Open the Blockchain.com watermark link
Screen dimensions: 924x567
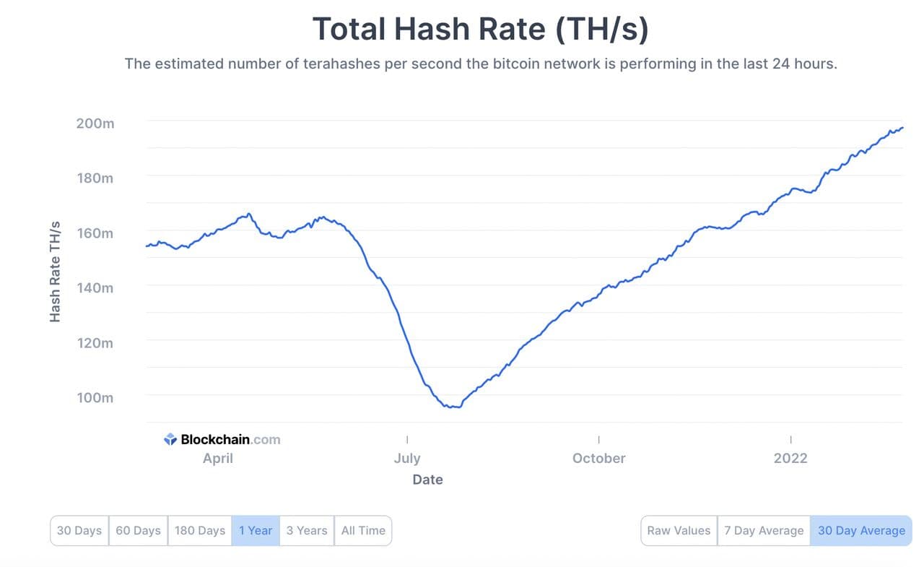(x=230, y=439)
